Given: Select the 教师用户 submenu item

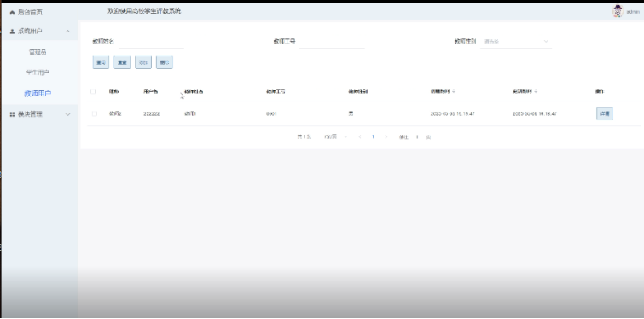Looking at the screenshot, I should click(38, 94).
